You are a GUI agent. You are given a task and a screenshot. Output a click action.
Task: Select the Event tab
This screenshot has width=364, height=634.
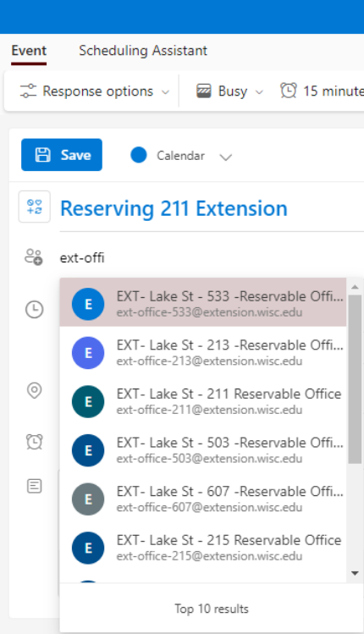[29, 51]
